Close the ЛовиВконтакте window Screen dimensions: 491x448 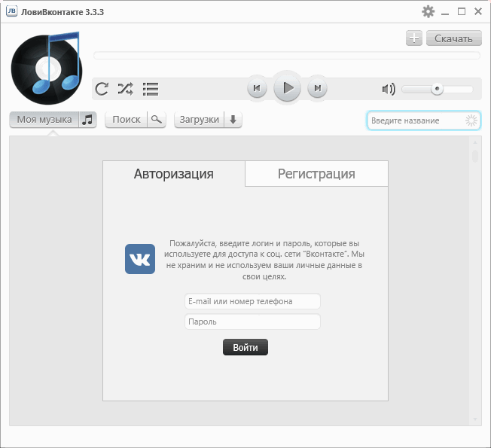478,11
